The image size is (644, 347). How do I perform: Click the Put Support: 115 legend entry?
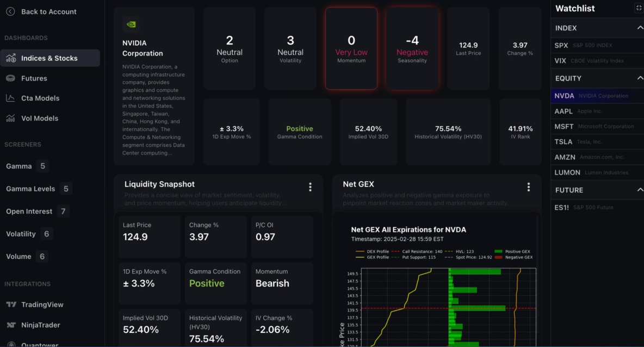coord(413,257)
